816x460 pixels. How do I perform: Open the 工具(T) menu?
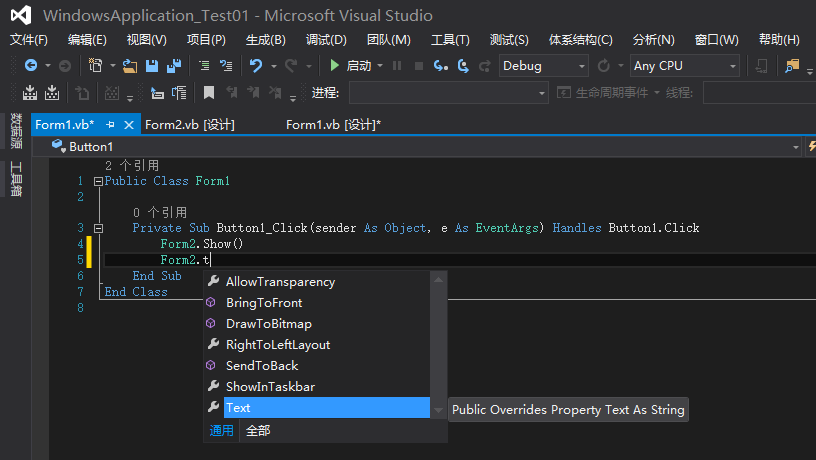pyautogui.click(x=450, y=40)
